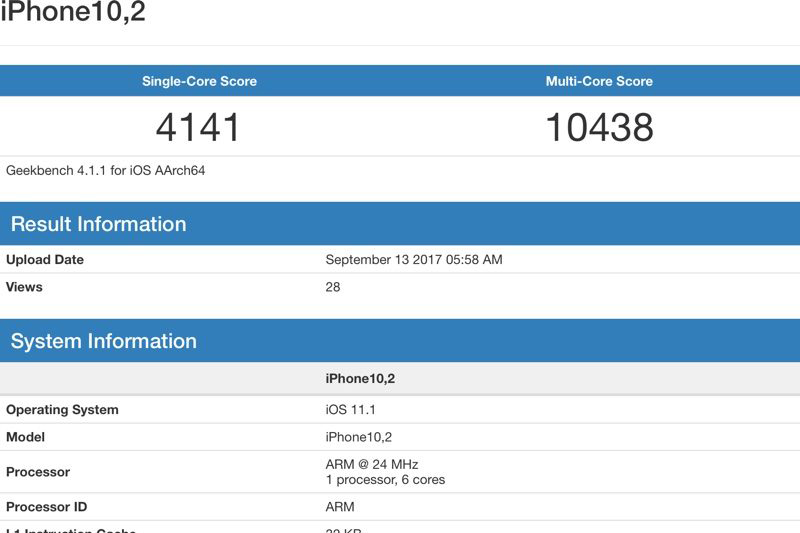This screenshot has width=800, height=533.
Task: Select the Model row label
Action: [26, 437]
